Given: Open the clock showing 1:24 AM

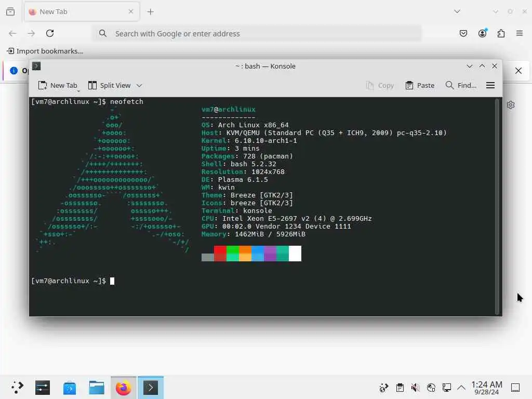Looking at the screenshot, I should [x=486, y=388].
